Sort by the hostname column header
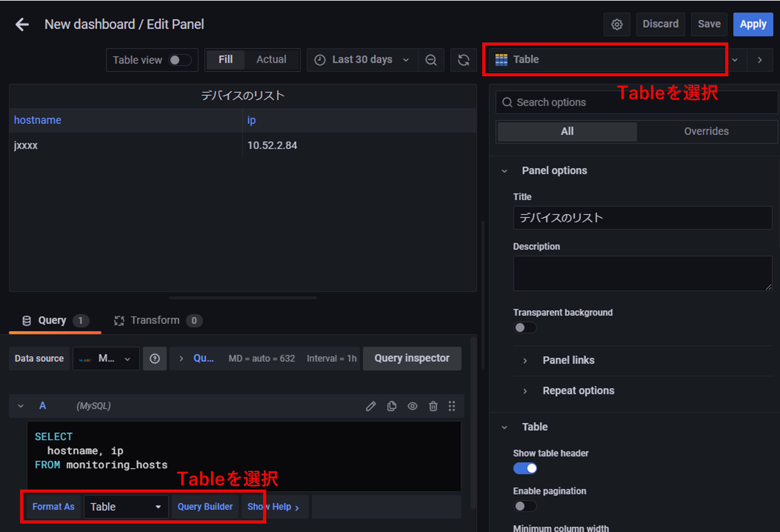The image size is (780, 532). coord(37,120)
